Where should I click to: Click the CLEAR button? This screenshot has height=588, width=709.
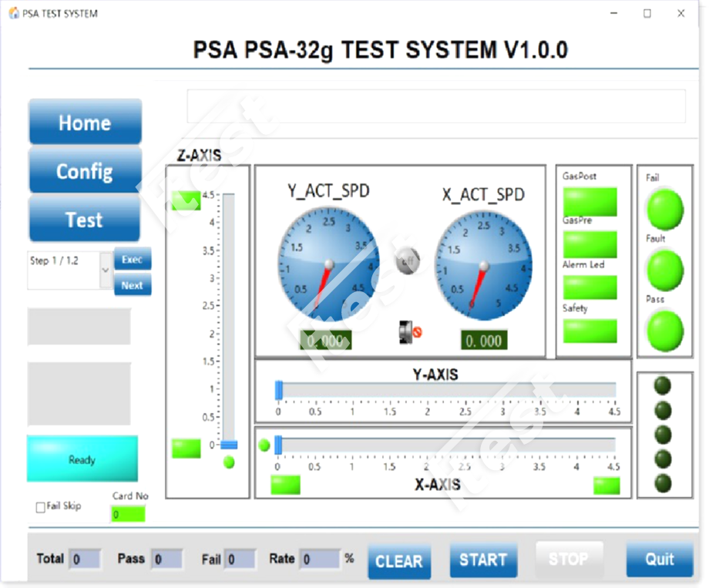pyautogui.click(x=398, y=561)
